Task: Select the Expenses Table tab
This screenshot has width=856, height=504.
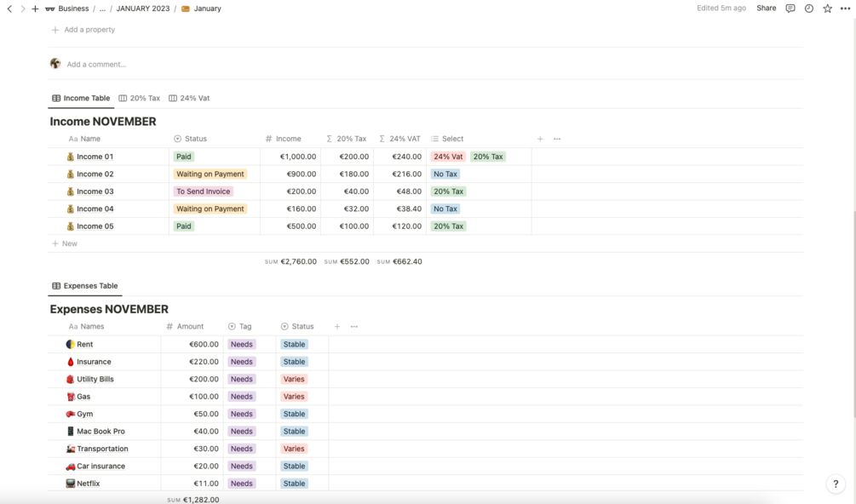Action: [84, 286]
